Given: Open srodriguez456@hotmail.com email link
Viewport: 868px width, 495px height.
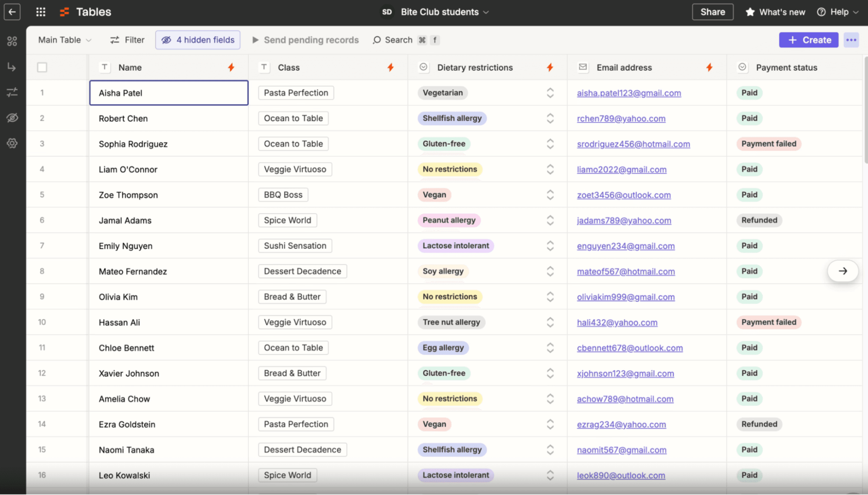Looking at the screenshot, I should (633, 144).
